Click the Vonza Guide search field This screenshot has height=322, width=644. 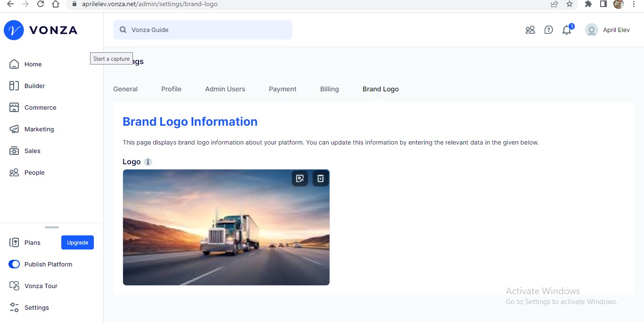203,30
